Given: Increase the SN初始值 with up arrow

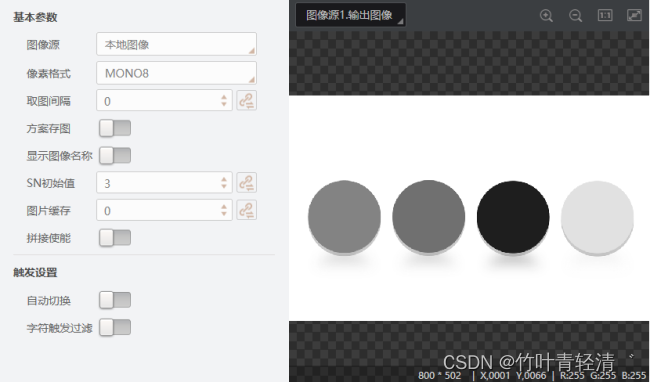Looking at the screenshot, I should pyautogui.click(x=224, y=179).
